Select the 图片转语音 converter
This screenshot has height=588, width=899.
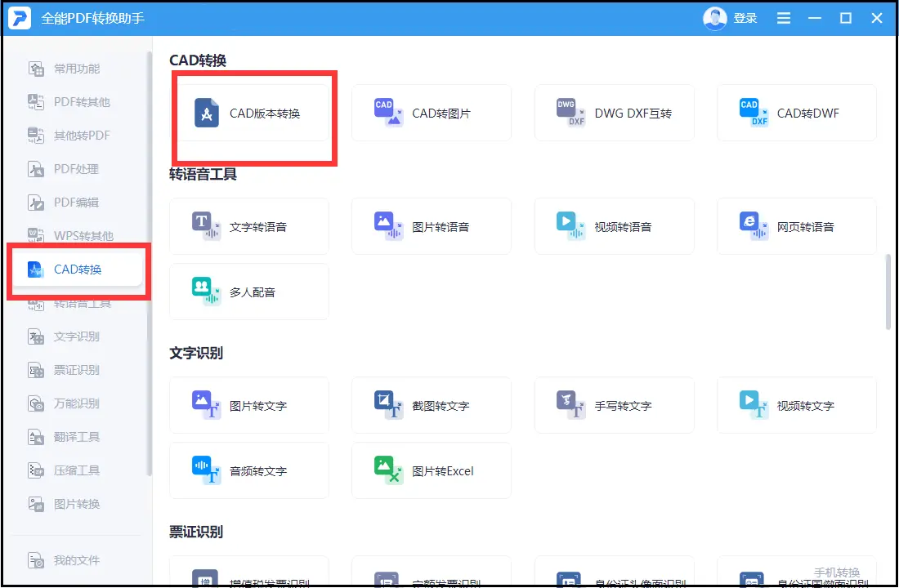(432, 226)
